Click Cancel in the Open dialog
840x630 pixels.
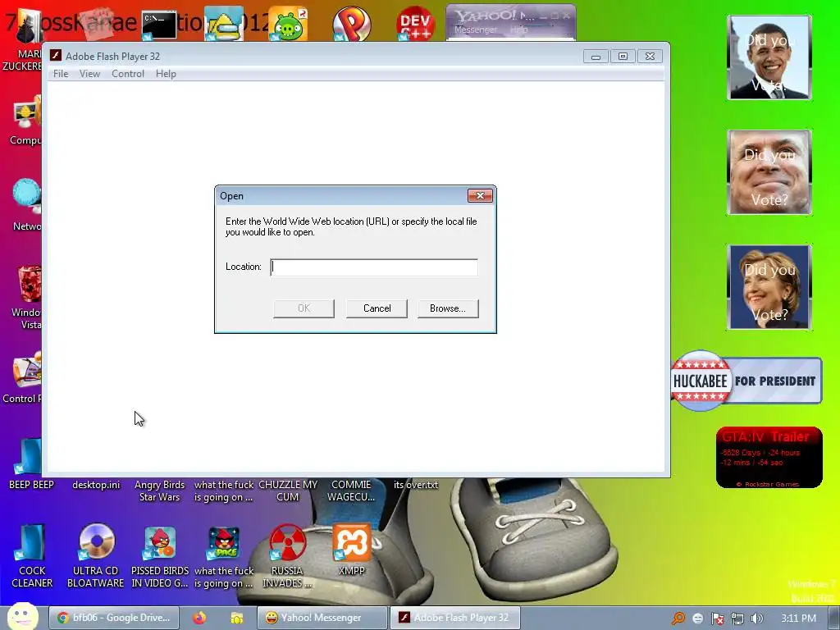(x=377, y=308)
